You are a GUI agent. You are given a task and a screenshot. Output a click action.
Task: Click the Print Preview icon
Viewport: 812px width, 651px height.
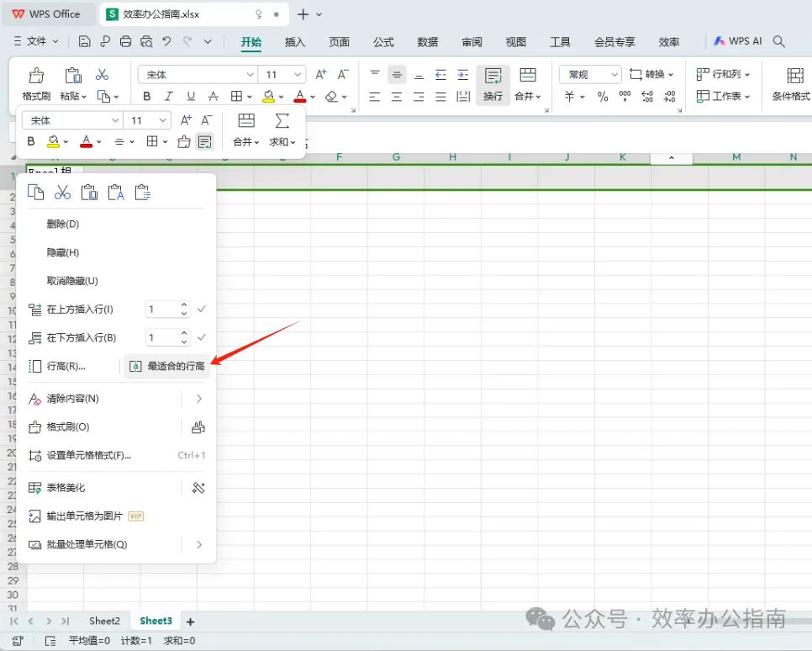coord(146,41)
